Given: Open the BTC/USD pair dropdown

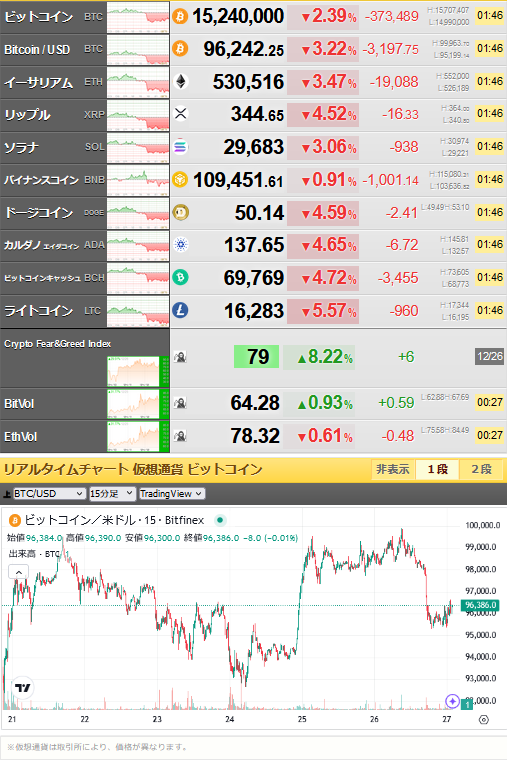Looking at the screenshot, I should click(49, 493).
